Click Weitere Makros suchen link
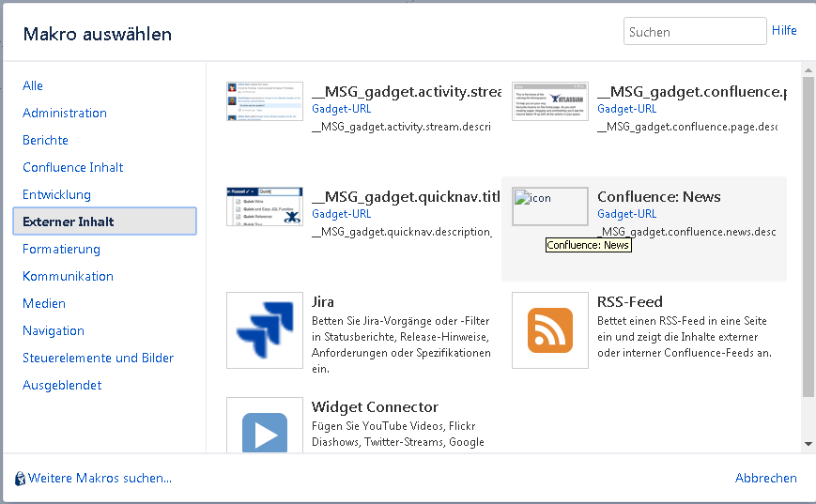The width and height of the screenshot is (816, 504). click(x=100, y=479)
